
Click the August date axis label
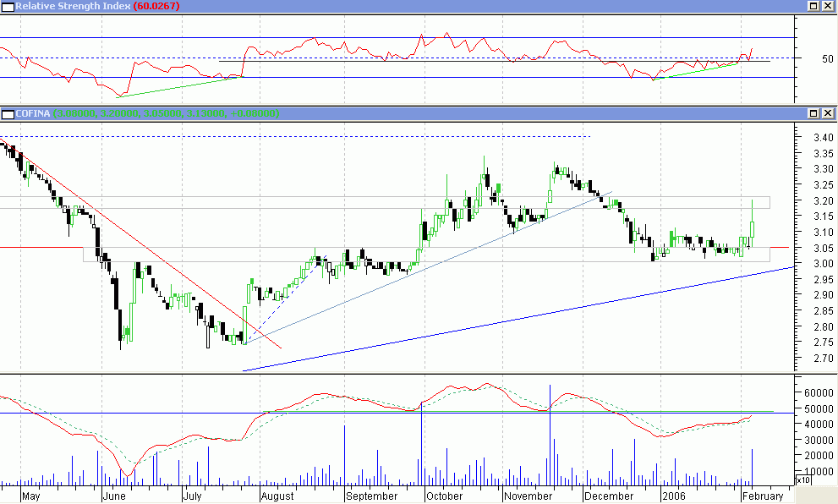pos(277,496)
